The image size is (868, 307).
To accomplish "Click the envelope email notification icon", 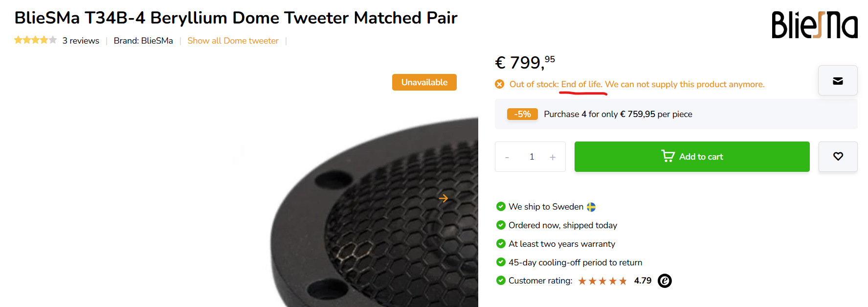I will (838, 81).
